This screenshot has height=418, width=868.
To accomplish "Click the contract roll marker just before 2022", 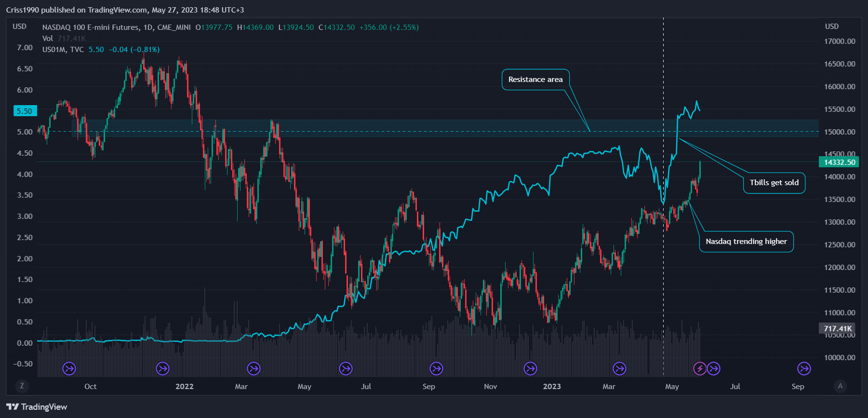I will (x=163, y=369).
